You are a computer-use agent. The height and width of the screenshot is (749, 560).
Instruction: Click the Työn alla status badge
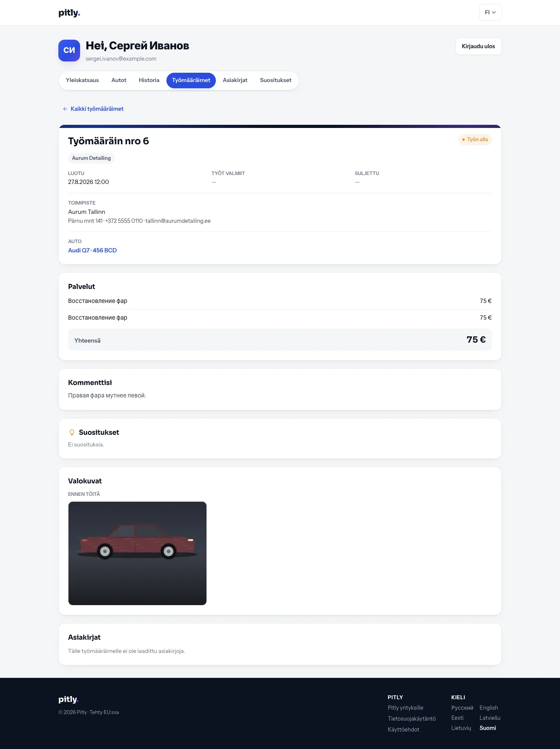(x=475, y=140)
